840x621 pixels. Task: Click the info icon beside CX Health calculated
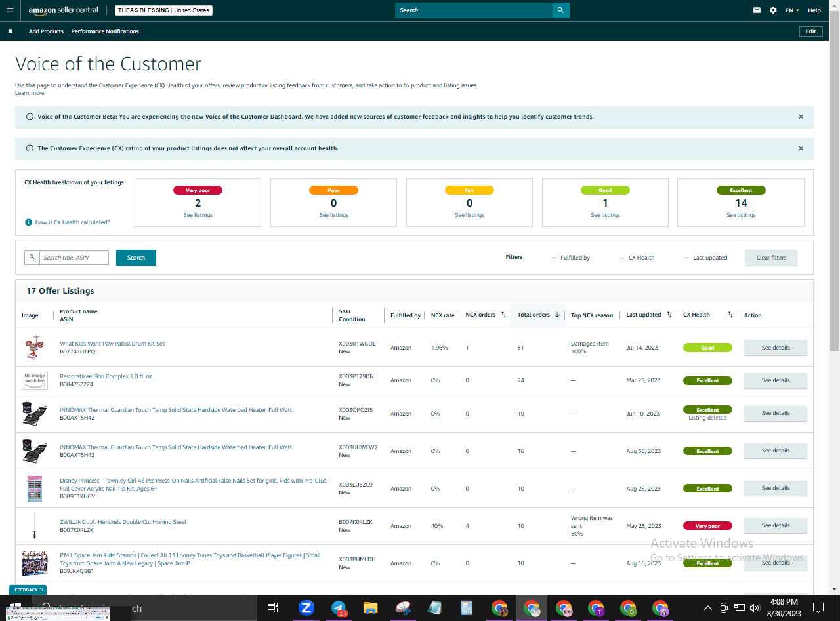[x=28, y=222]
